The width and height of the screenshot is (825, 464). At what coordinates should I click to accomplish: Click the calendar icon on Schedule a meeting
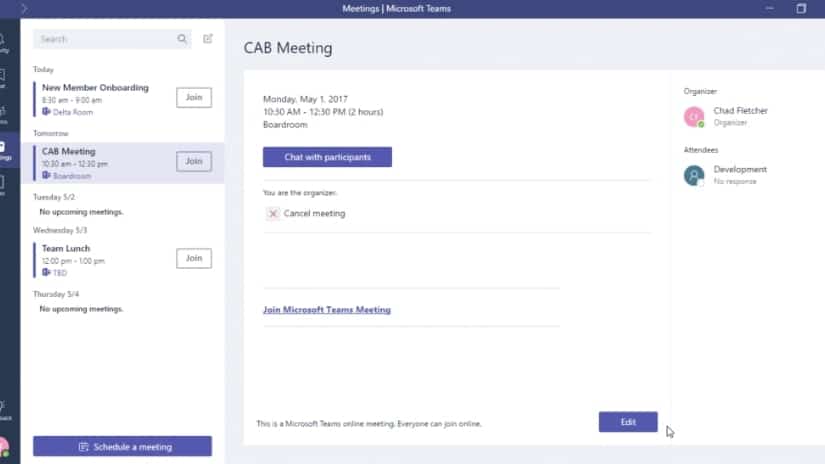[x=83, y=447]
